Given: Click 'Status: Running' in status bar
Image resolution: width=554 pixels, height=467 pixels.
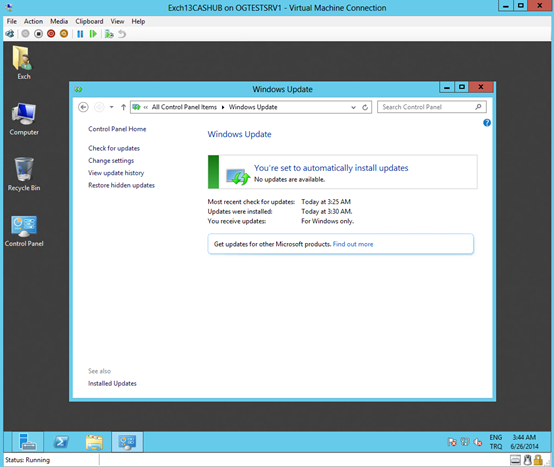Looking at the screenshot, I should [x=28, y=460].
